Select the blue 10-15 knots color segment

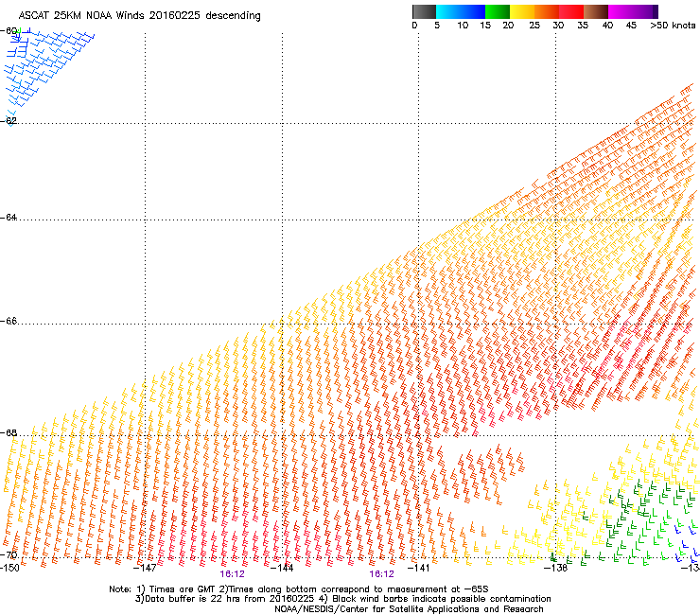point(473,11)
